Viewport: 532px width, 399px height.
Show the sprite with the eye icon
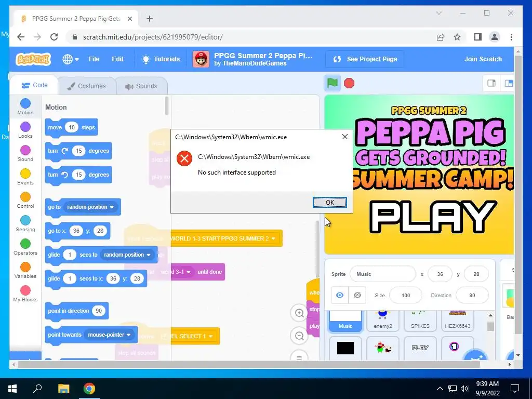click(340, 295)
